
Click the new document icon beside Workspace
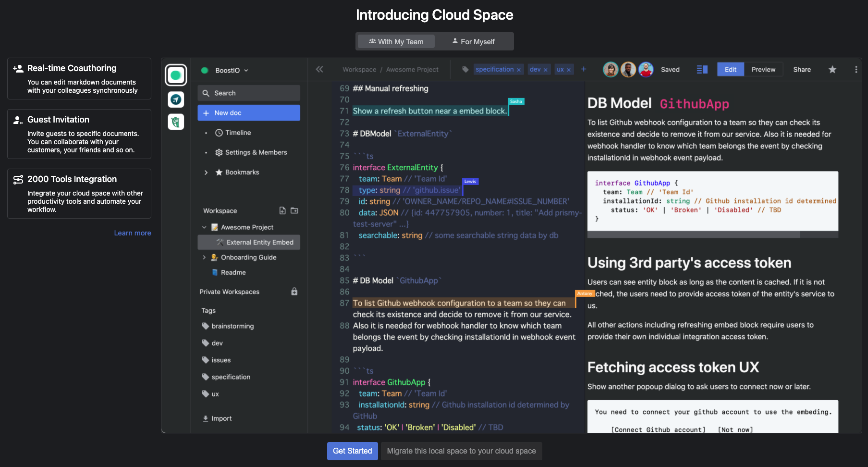[282, 210]
